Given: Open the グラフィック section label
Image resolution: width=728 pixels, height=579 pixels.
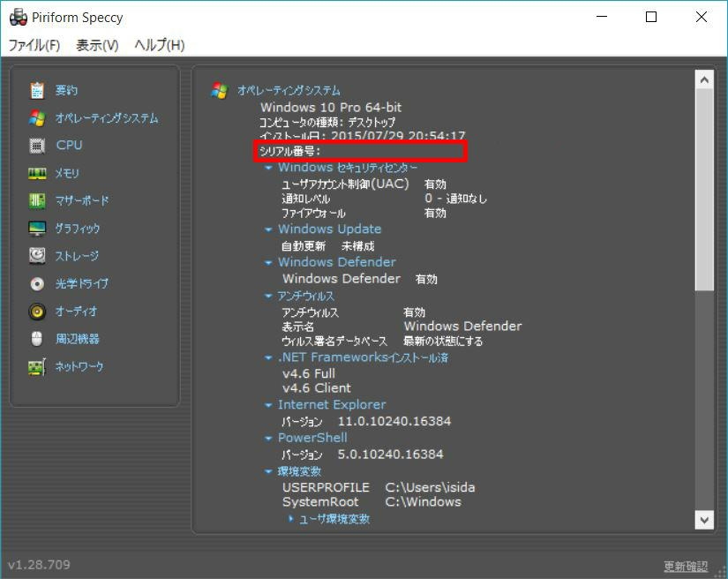Looking at the screenshot, I should coord(78,228).
